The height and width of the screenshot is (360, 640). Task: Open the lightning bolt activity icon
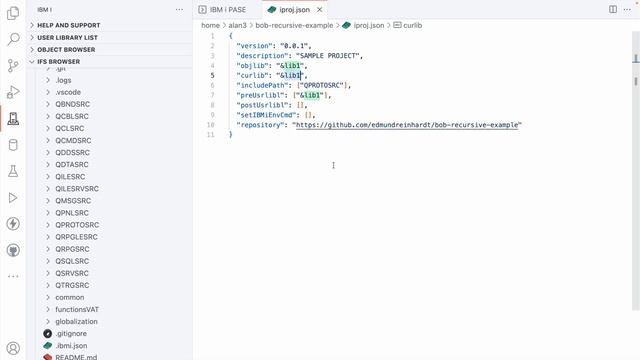(x=13, y=224)
